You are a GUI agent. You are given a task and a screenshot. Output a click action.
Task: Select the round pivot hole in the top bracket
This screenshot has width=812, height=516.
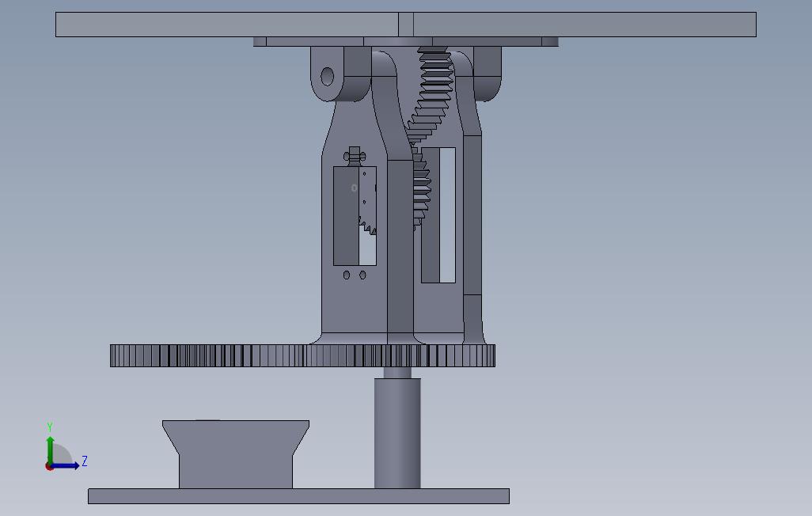coord(328,77)
